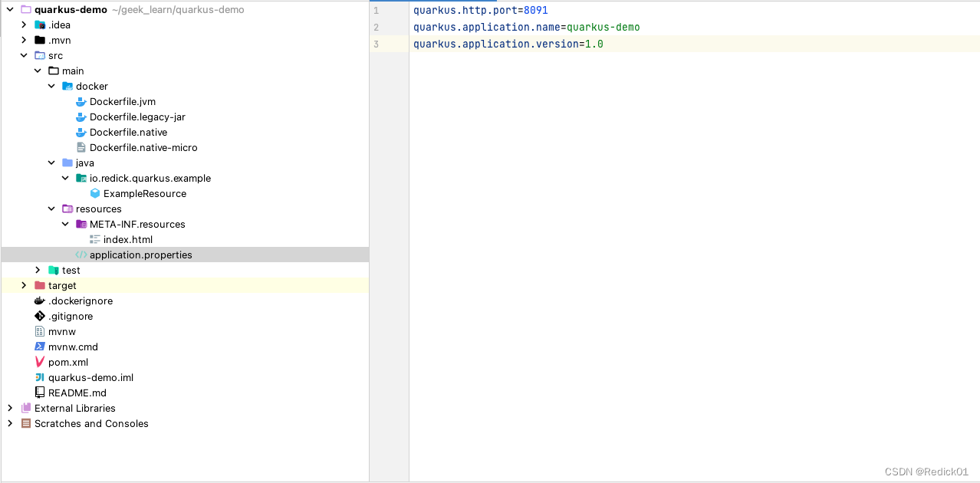Click the HTML file icon beside index.html
980x483 pixels.
click(x=94, y=239)
